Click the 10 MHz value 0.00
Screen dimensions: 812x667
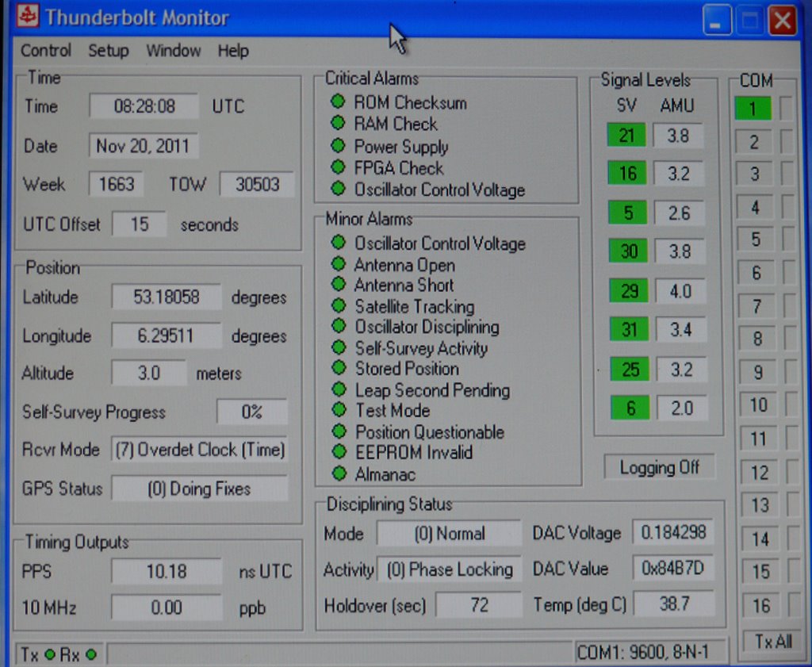pos(167,607)
